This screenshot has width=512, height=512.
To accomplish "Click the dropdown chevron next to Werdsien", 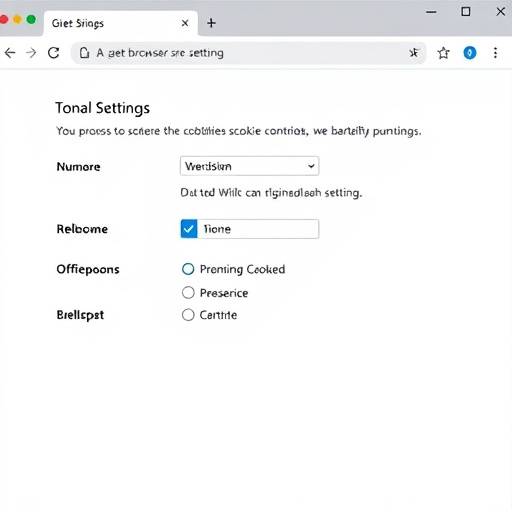I will 311,166.
